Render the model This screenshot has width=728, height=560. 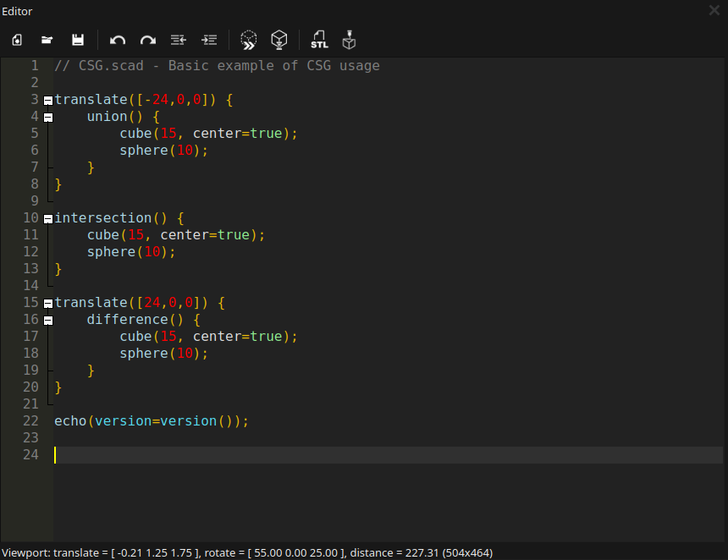point(279,40)
